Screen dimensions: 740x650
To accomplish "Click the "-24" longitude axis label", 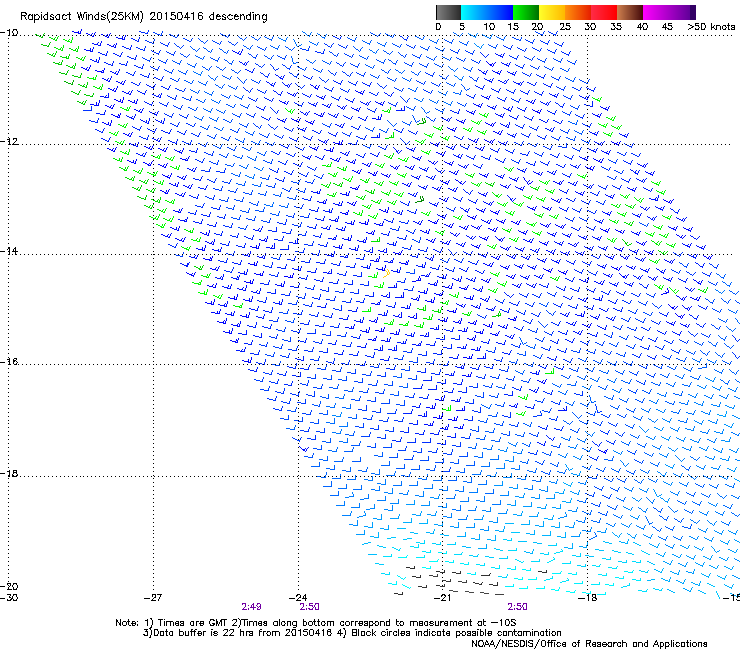I will 298,598.
